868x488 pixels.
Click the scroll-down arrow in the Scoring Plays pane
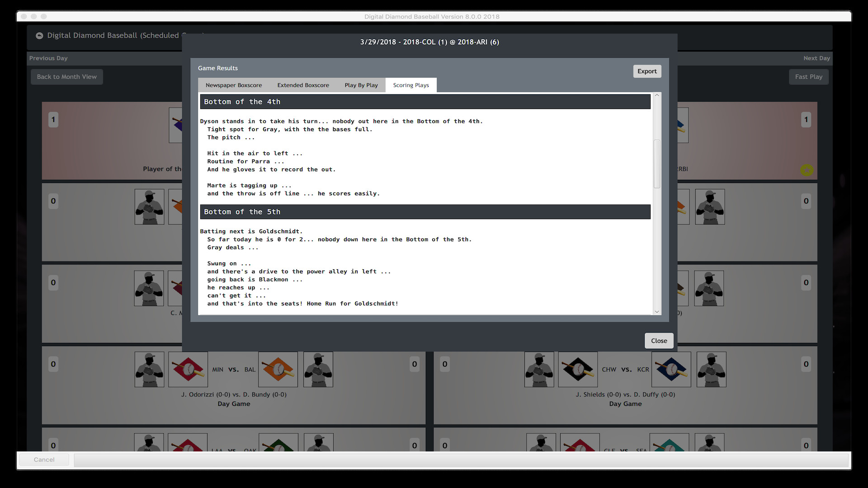click(x=657, y=312)
